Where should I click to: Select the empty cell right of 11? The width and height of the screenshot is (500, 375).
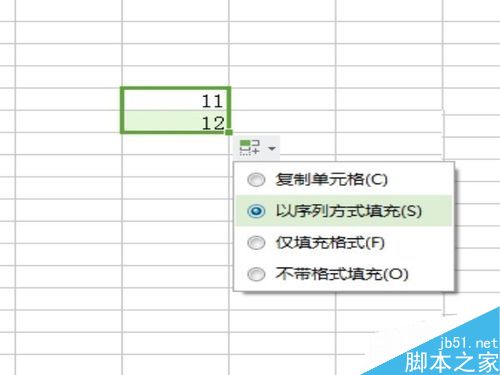[282, 99]
